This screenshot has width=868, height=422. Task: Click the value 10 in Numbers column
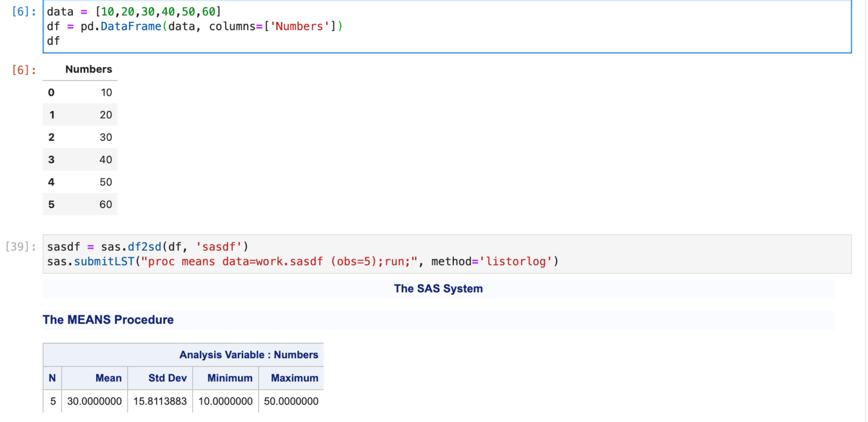click(106, 93)
